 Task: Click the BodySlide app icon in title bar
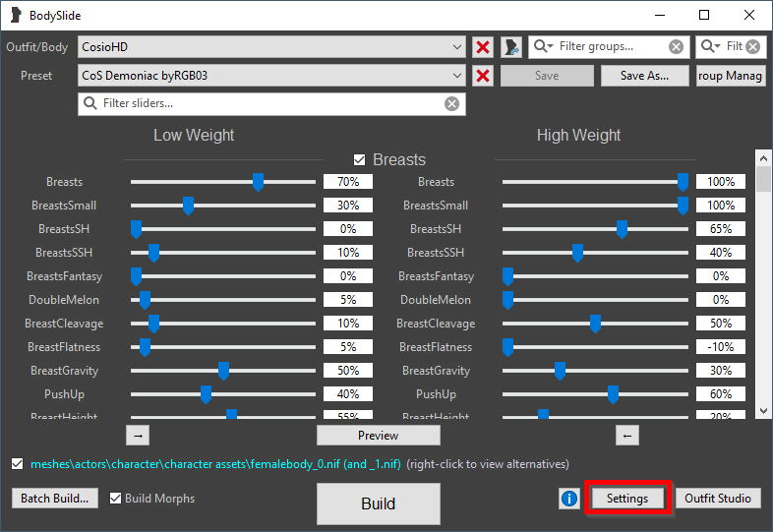tap(16, 15)
